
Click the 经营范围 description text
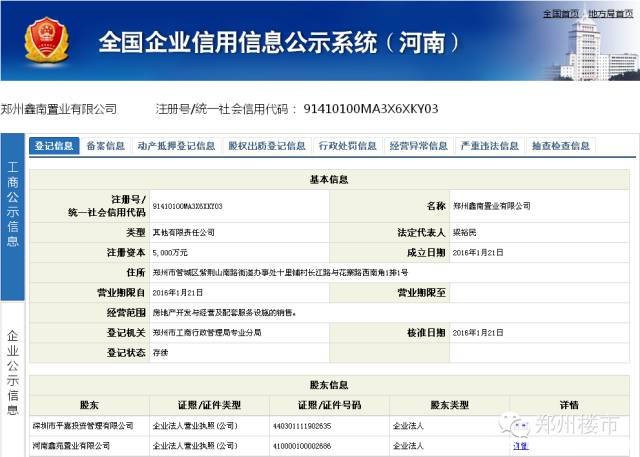pos(224,313)
